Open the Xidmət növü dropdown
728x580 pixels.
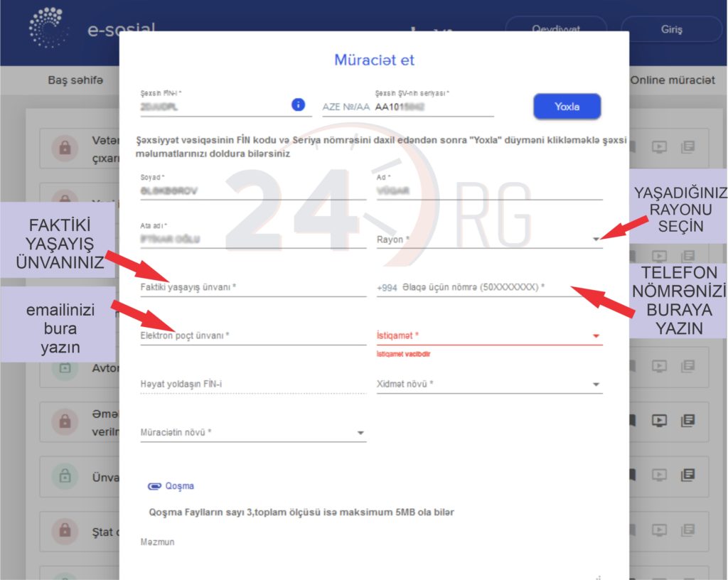(x=489, y=385)
